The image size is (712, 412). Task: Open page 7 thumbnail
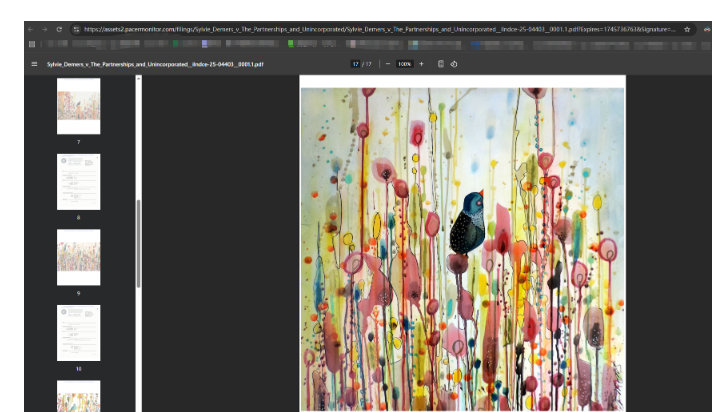pos(79,106)
